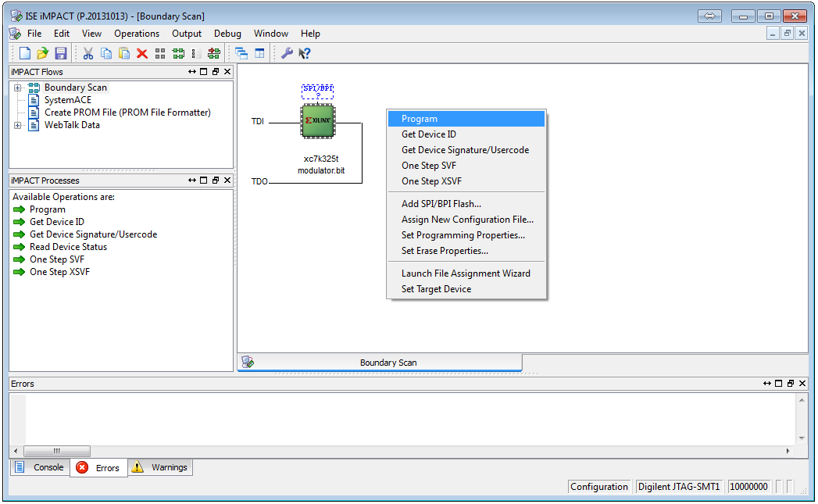Click the SystemACE document icon
Viewport: 818px width, 504px height.
point(34,100)
